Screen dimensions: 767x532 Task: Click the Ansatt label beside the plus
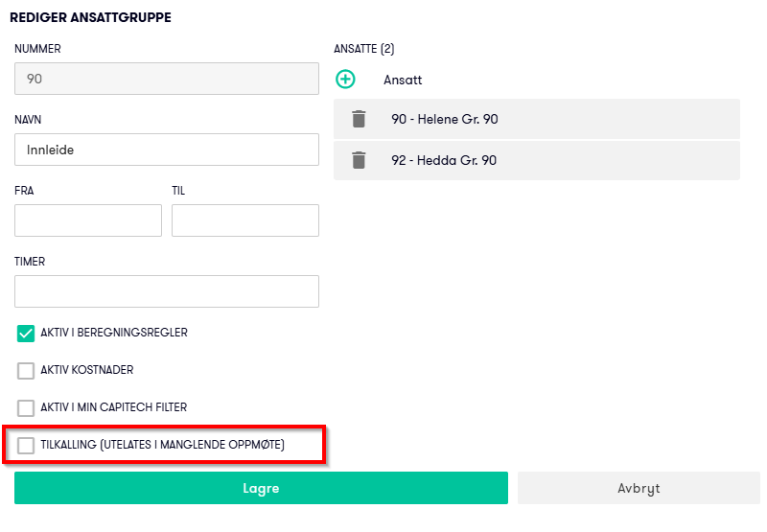pyautogui.click(x=403, y=81)
